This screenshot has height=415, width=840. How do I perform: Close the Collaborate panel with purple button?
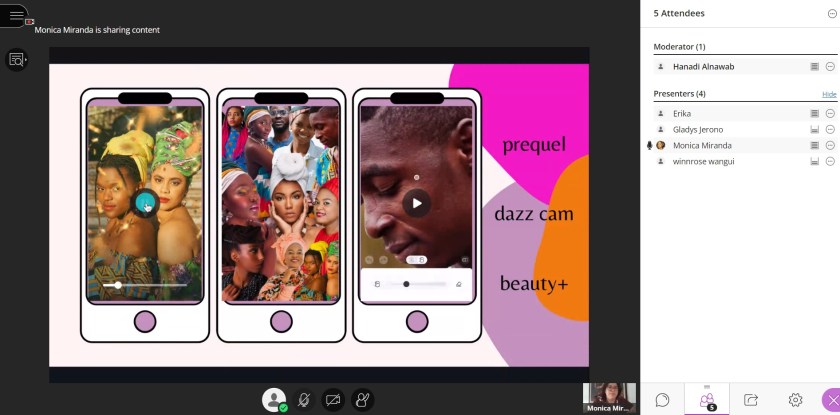point(831,399)
